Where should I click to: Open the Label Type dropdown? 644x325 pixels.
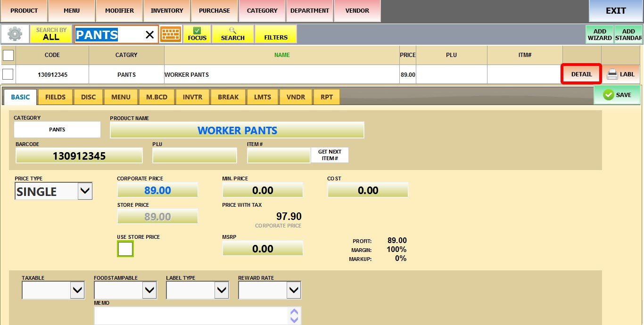click(x=221, y=290)
